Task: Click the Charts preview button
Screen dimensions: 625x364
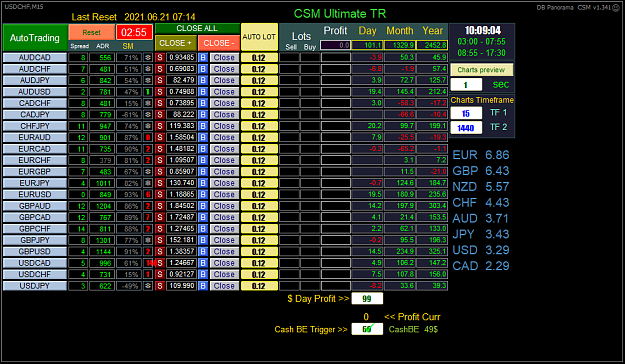Action: click(x=482, y=70)
